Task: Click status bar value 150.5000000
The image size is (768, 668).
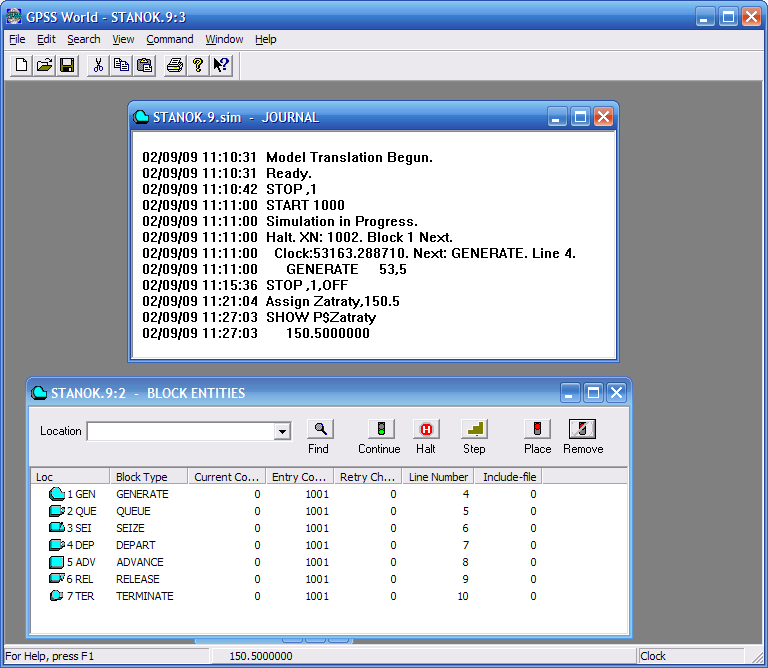Action: tap(261, 656)
